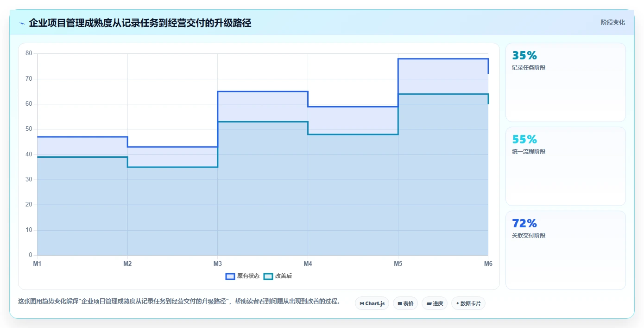Toggle the 改善后 legend entry
Viewport: 644px width, 328px height.
click(278, 276)
